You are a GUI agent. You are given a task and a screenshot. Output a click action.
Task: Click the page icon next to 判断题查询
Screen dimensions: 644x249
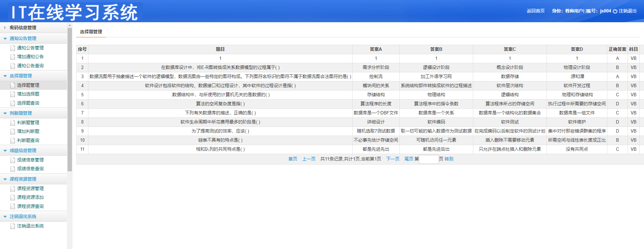13,141
